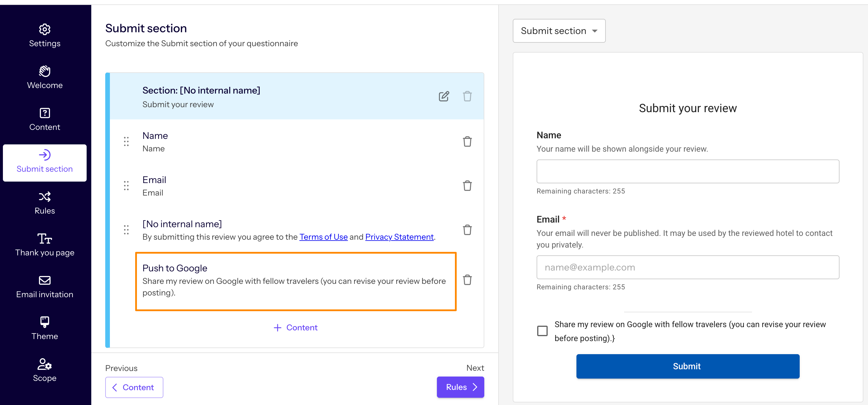
Task: Delete the terms agreement item via trash
Action: [x=467, y=230]
